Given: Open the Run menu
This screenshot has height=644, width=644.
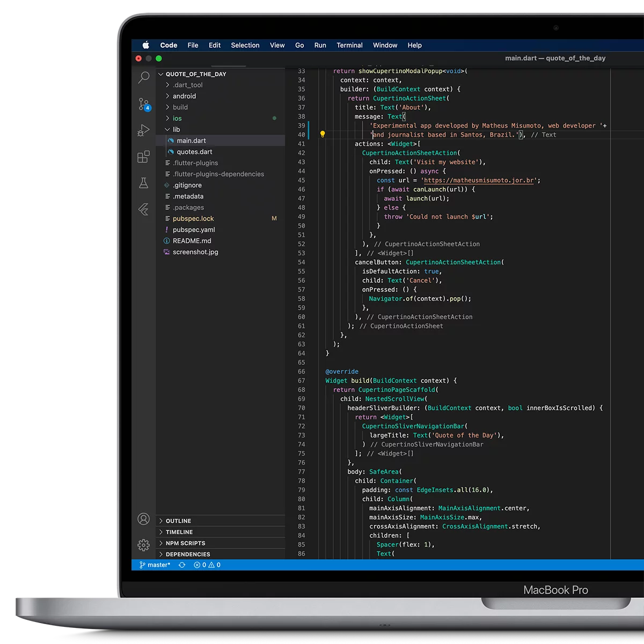Looking at the screenshot, I should pos(320,45).
